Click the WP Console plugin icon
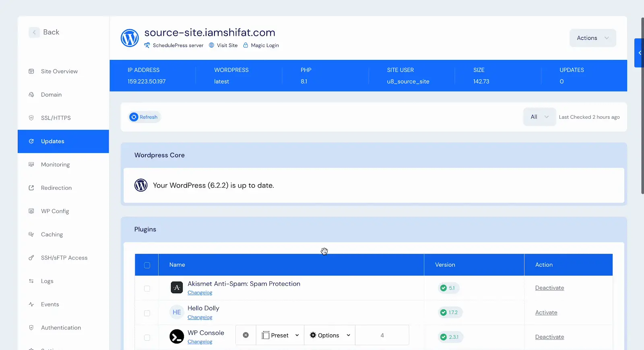The image size is (644, 350). tap(177, 337)
